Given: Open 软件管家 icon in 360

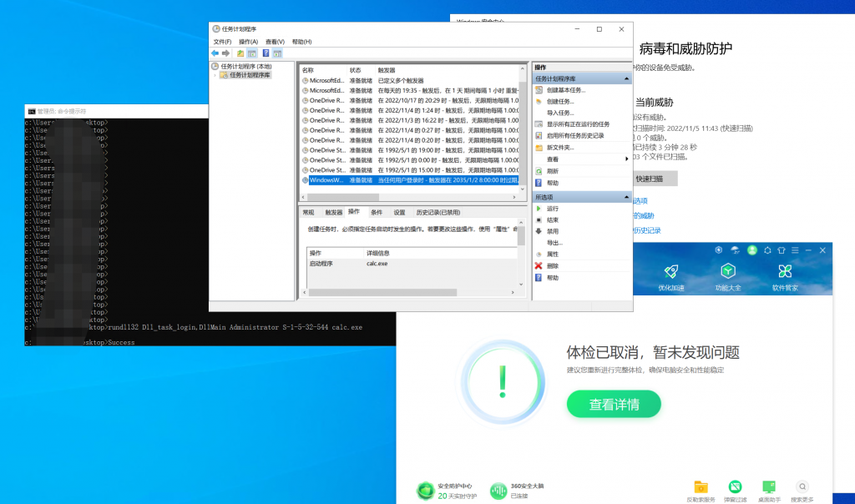Looking at the screenshot, I should [785, 271].
